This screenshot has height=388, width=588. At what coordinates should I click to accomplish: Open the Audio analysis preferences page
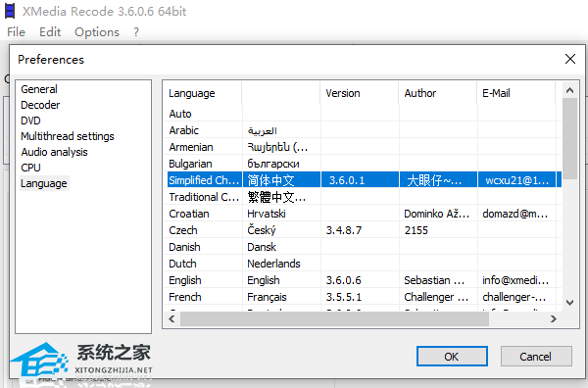pyautogui.click(x=54, y=152)
